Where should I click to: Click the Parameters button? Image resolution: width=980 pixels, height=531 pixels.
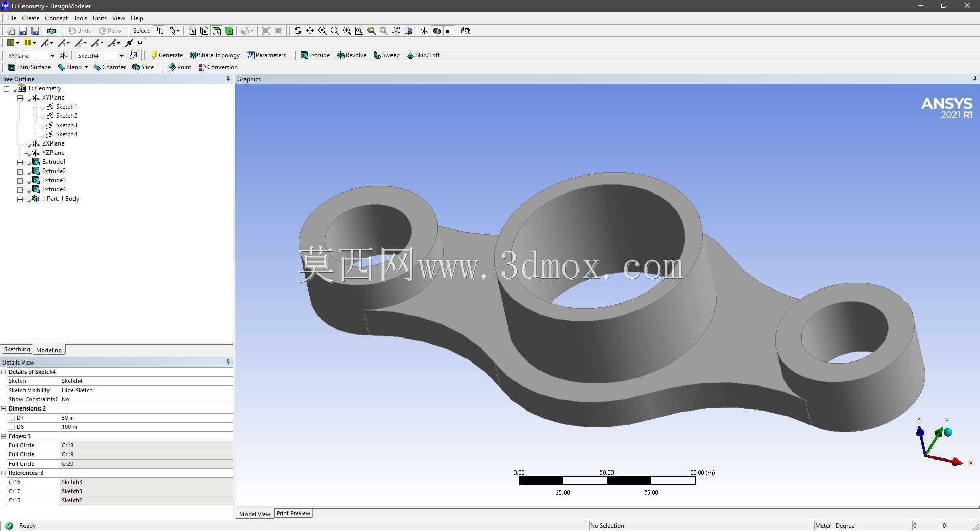(x=266, y=55)
